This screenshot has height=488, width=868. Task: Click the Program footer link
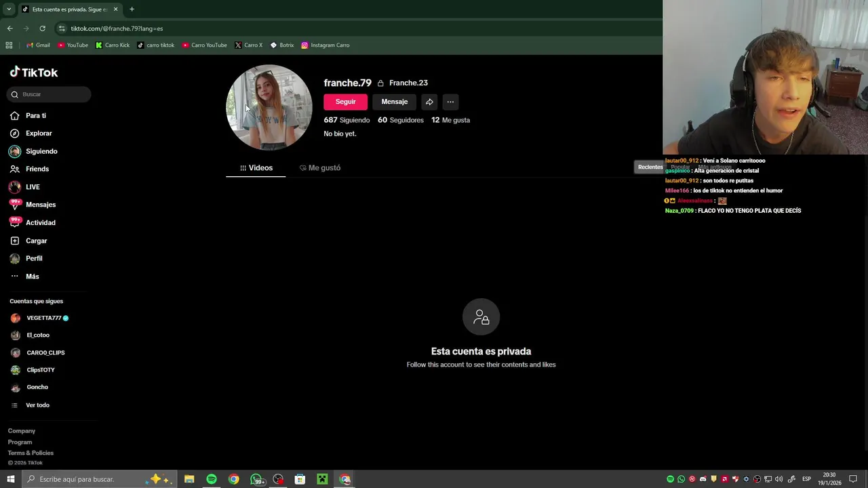(x=20, y=442)
